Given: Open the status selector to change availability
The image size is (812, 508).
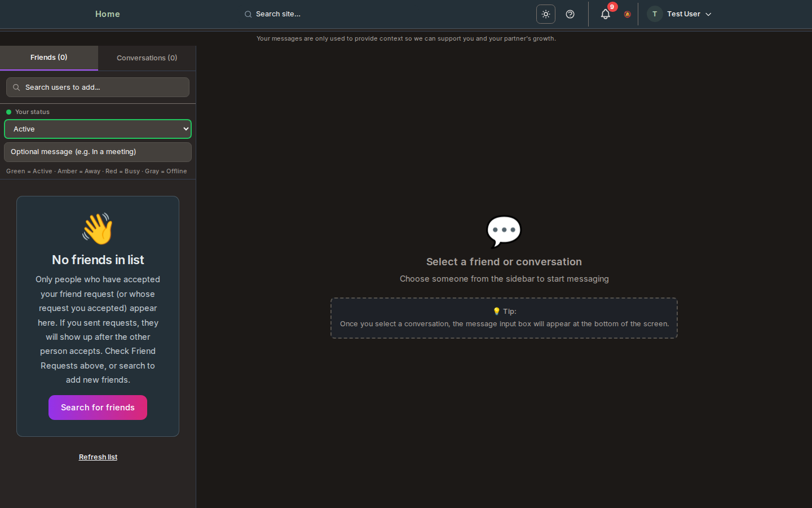Looking at the screenshot, I should tap(98, 129).
